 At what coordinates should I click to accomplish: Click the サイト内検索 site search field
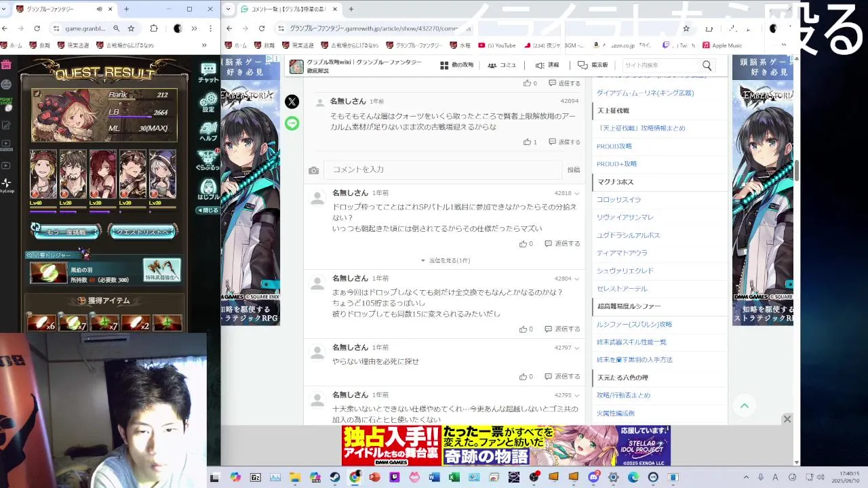click(659, 66)
